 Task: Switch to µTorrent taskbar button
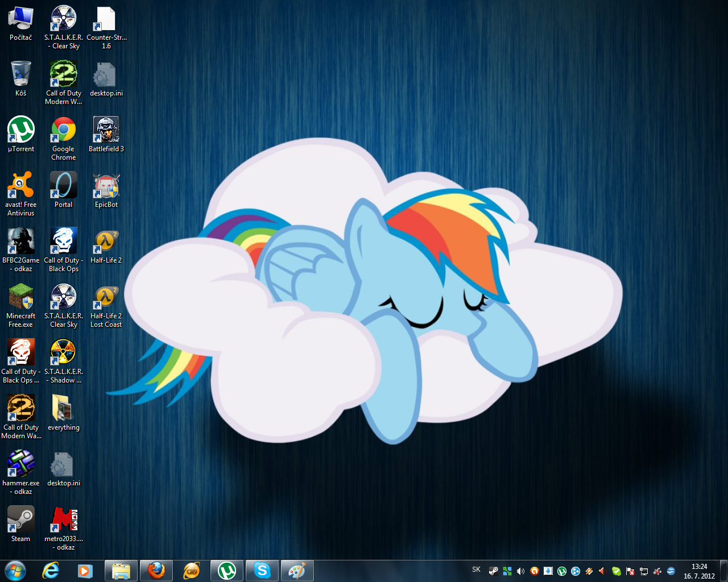[x=227, y=571]
